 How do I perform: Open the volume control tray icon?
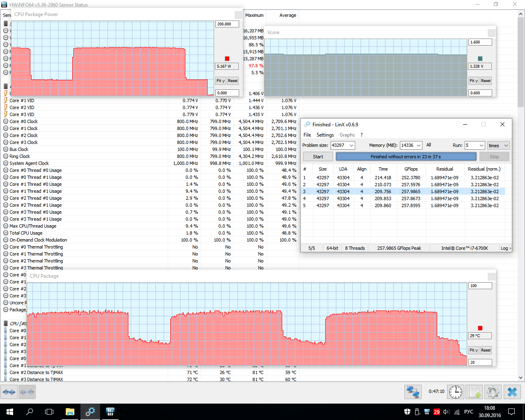[446, 412]
